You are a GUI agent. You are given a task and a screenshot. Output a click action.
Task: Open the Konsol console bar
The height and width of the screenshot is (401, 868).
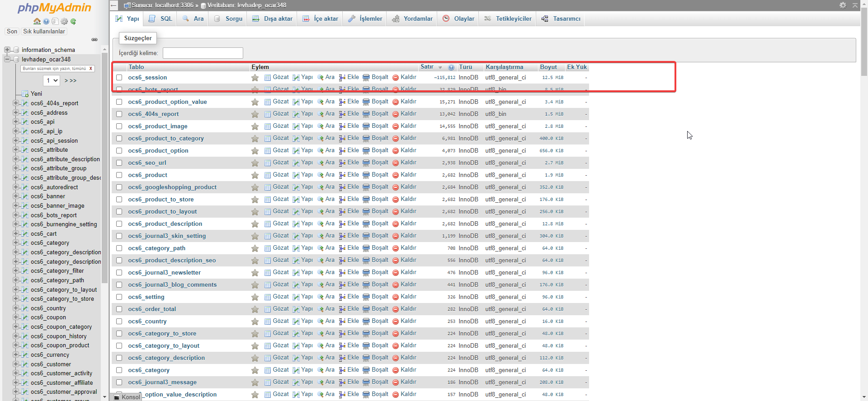click(127, 397)
